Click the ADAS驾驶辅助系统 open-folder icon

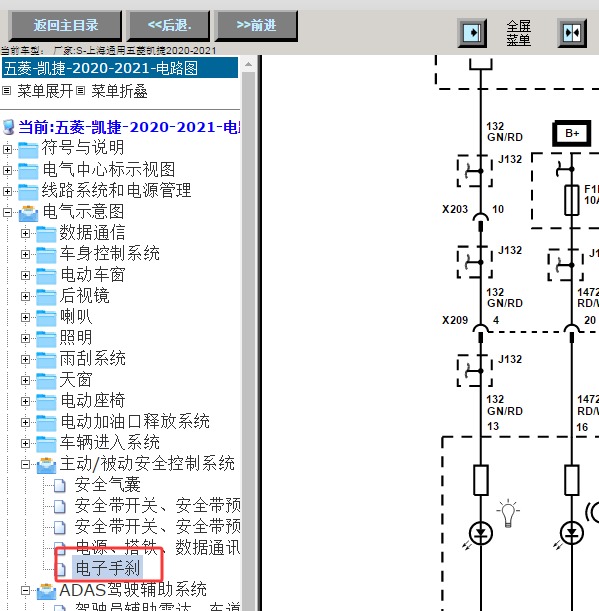point(46,592)
